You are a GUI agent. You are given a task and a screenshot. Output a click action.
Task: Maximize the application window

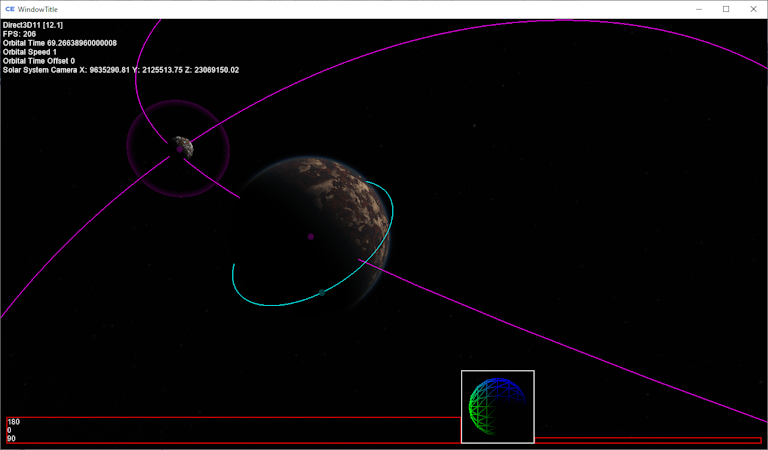tap(726, 9)
